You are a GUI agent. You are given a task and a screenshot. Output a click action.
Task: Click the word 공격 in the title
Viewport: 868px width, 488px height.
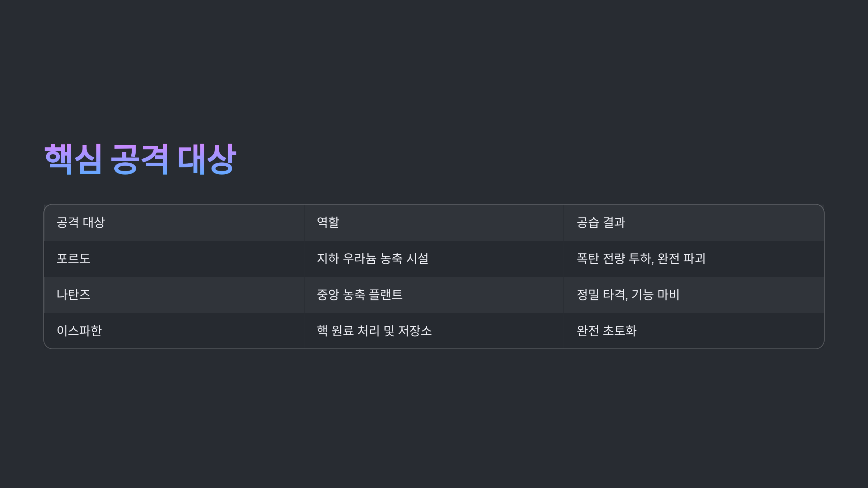139,159
